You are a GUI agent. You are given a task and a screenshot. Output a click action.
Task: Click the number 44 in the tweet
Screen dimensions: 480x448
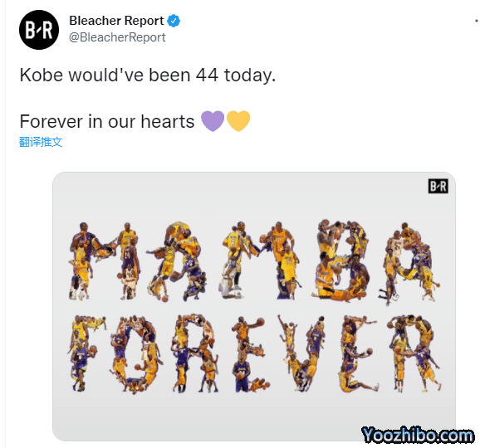pyautogui.click(x=207, y=75)
